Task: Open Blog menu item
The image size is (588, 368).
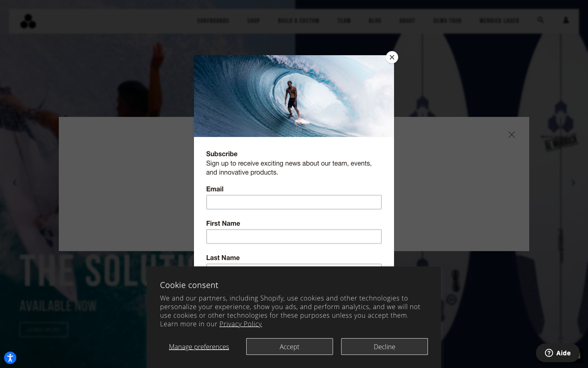Action: click(x=375, y=20)
